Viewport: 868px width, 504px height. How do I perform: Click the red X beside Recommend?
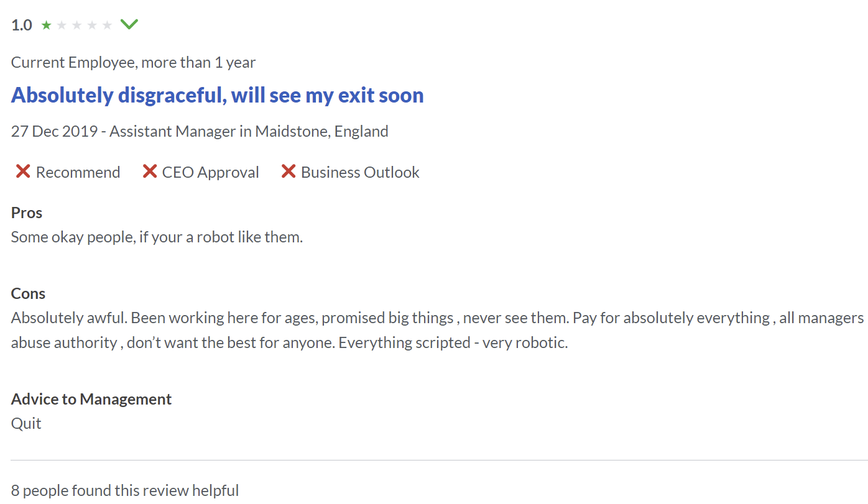23,172
